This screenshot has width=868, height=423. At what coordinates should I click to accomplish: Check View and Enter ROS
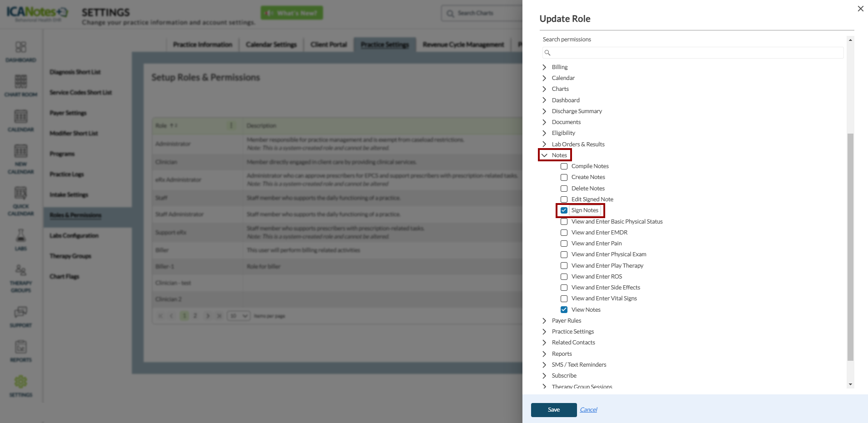564,277
